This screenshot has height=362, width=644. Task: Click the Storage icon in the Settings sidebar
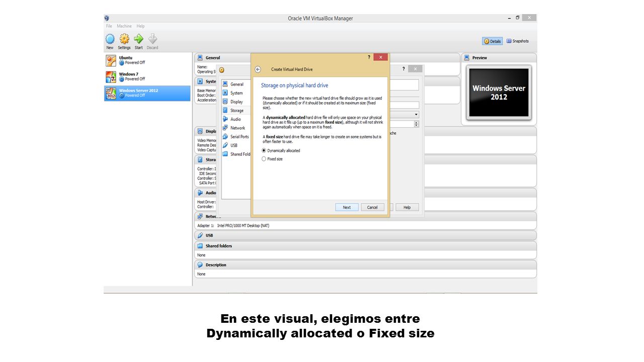pos(225,110)
